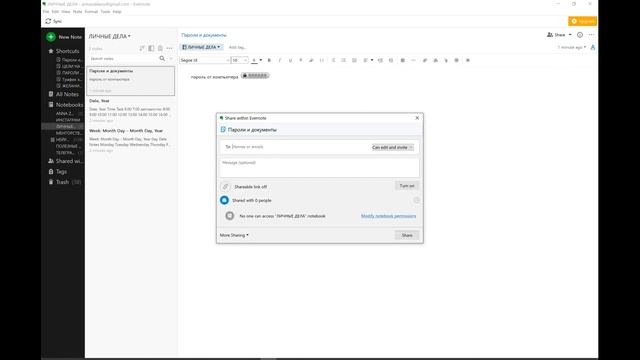
Task: Select 'Пароли и документы' note in list
Action: click(131, 81)
